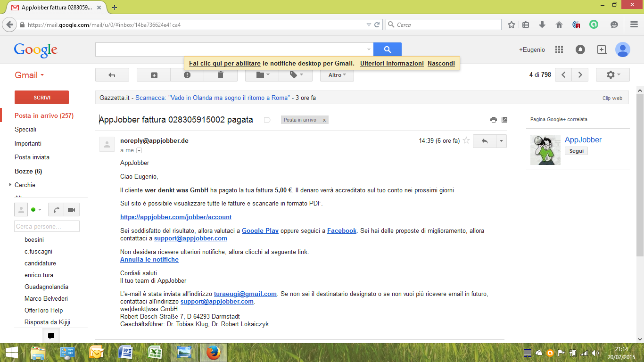
Task: Bookmark this page with the star
Action: pyautogui.click(x=512, y=25)
